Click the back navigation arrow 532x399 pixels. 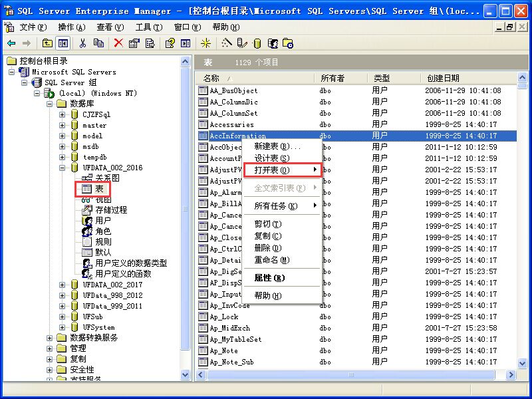[x=11, y=43]
